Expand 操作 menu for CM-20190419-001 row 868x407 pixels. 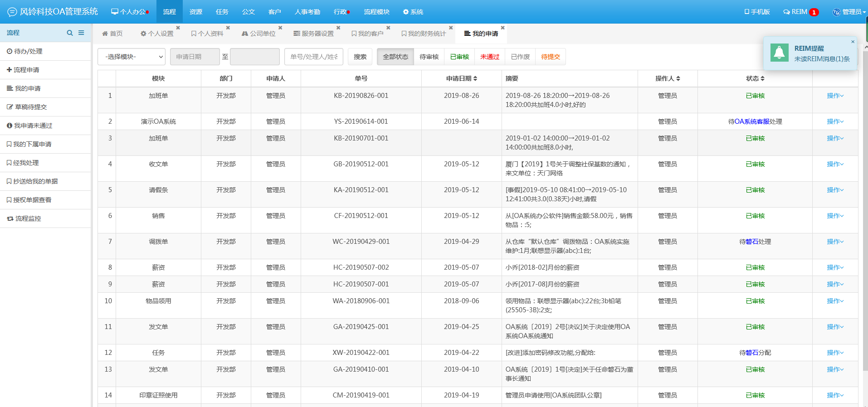[x=835, y=395]
